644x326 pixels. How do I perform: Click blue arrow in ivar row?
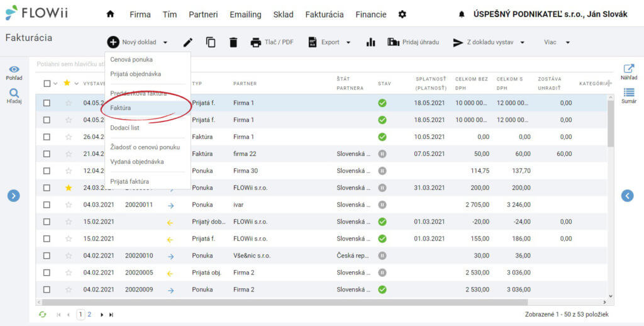point(170,205)
